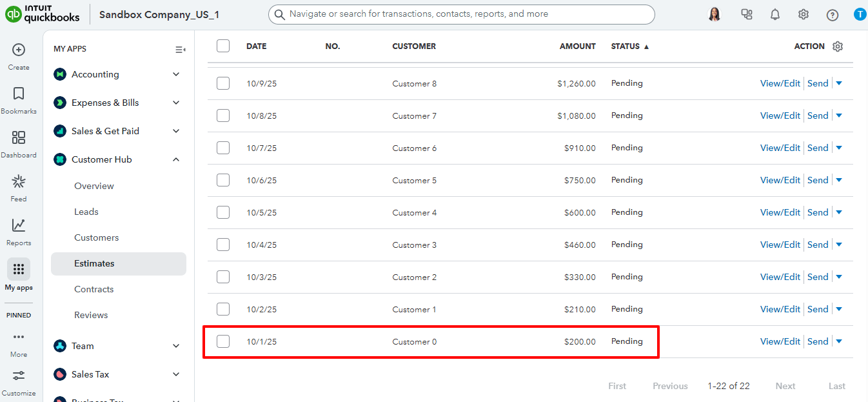This screenshot has width=868, height=402.
Task: Select the Customer 0 estimate checkbox
Action: pos(223,341)
